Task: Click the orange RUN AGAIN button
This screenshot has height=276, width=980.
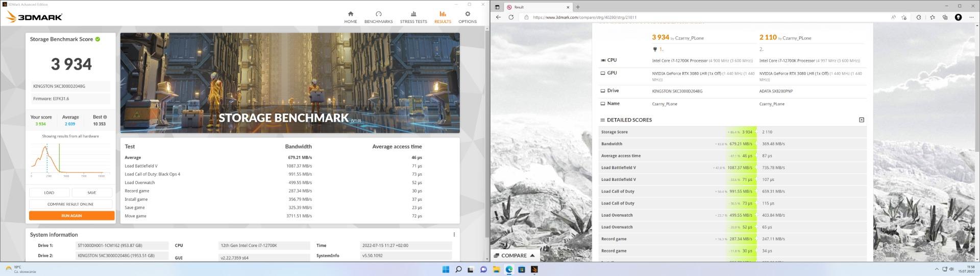Action: (x=71, y=216)
